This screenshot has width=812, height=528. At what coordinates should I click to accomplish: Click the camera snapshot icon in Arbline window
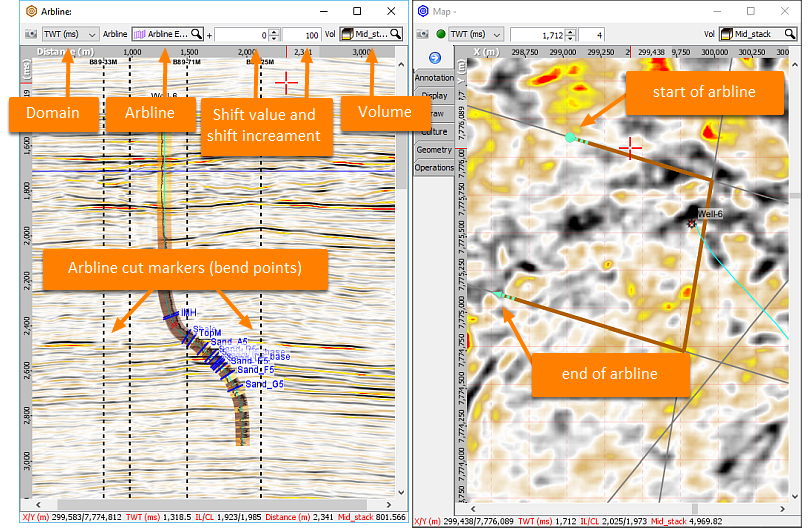[31, 34]
